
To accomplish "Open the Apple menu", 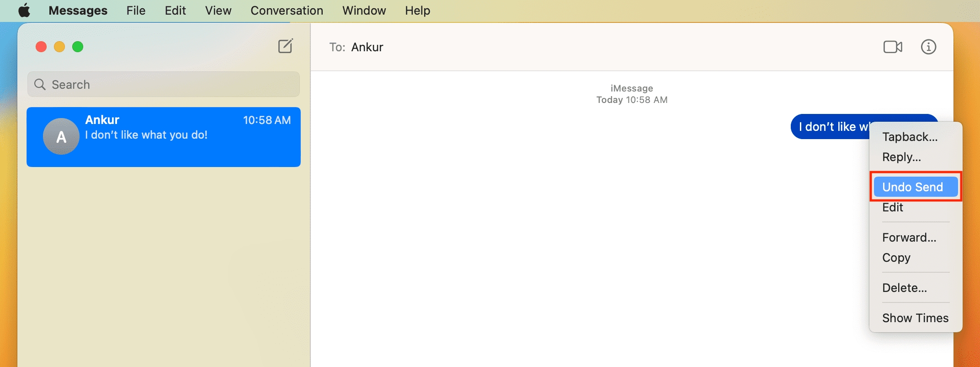I will click(x=24, y=10).
